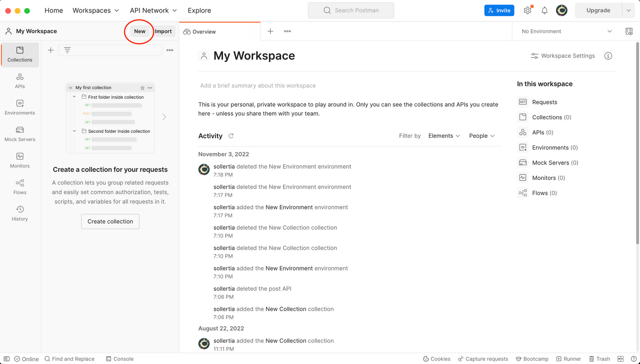640x364 pixels.
Task: Collapse My first collection in preview
Action: 70,88
